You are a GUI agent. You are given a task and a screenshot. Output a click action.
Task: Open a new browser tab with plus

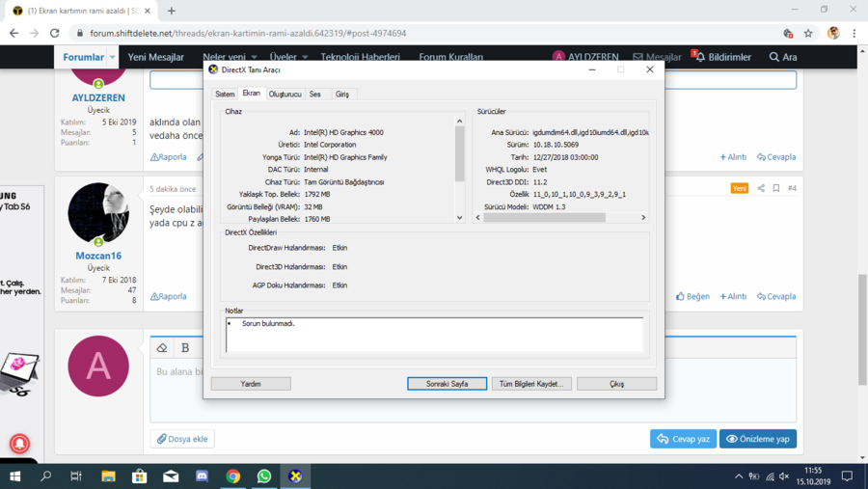tap(172, 11)
